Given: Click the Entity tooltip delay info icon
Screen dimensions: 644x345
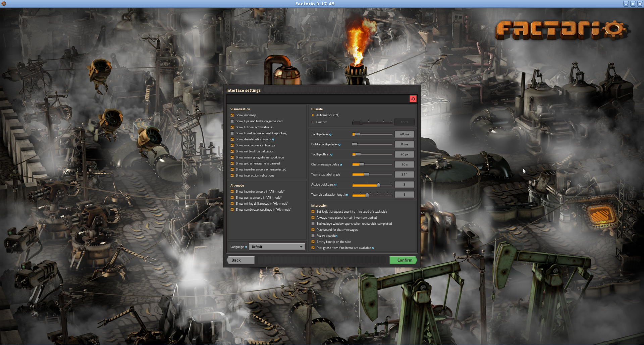Looking at the screenshot, I should pos(339,145).
